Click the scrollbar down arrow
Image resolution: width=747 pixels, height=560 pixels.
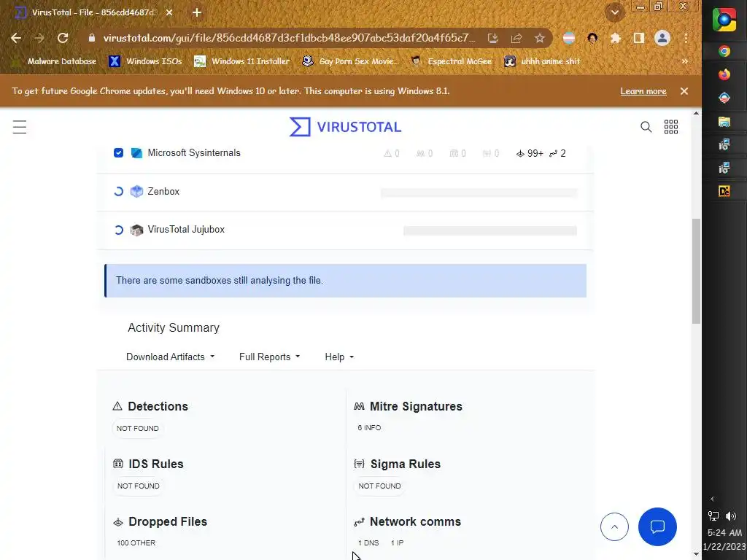pyautogui.click(x=696, y=554)
